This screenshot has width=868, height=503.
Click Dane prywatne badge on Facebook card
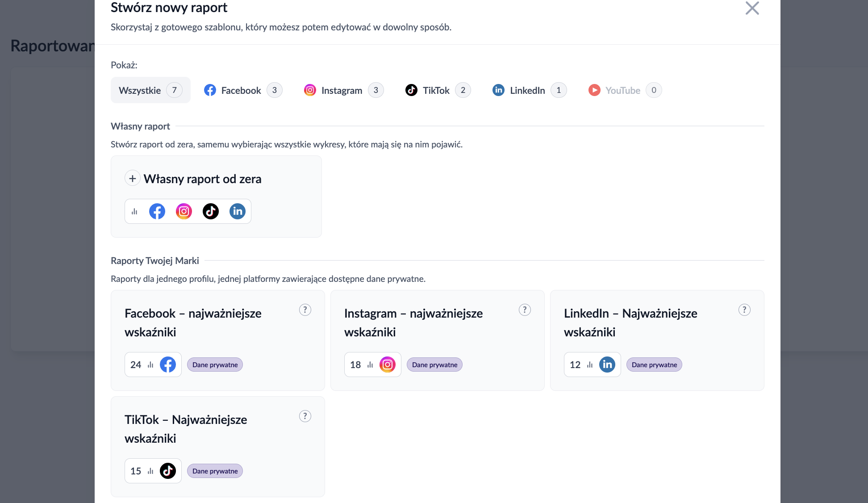point(215,365)
